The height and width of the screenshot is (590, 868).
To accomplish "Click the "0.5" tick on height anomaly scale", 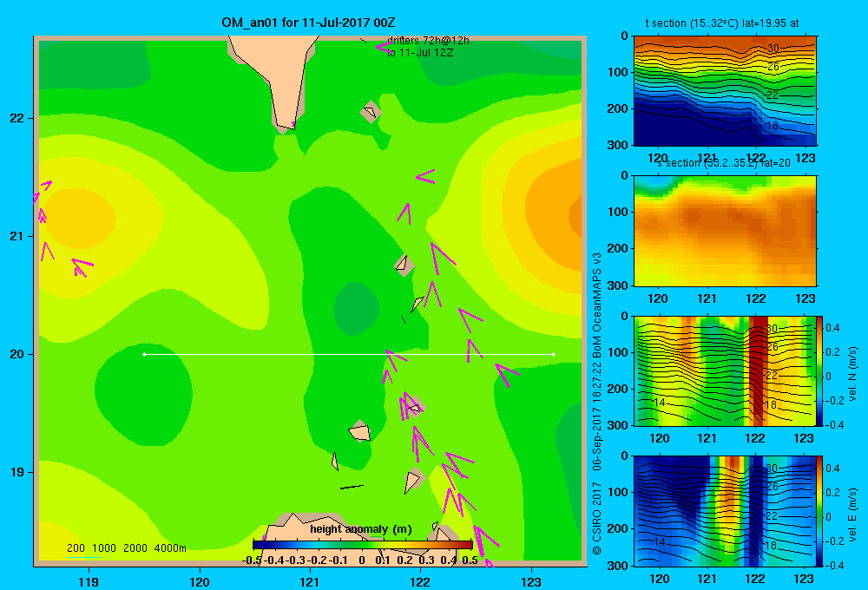I will click(470, 560).
